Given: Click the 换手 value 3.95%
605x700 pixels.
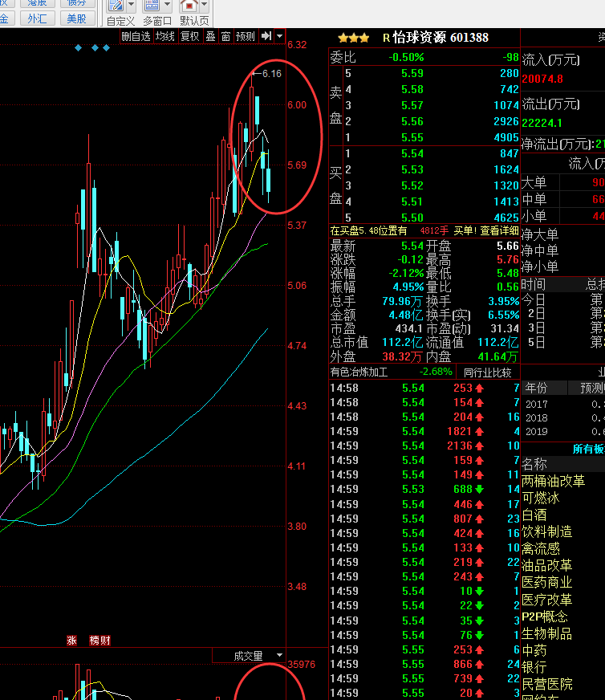Looking at the screenshot, I should click(504, 301).
